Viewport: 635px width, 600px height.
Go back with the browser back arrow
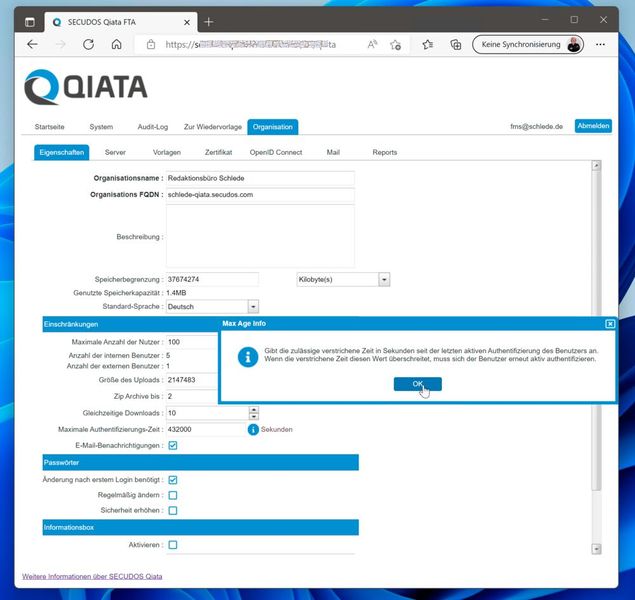tap(32, 45)
